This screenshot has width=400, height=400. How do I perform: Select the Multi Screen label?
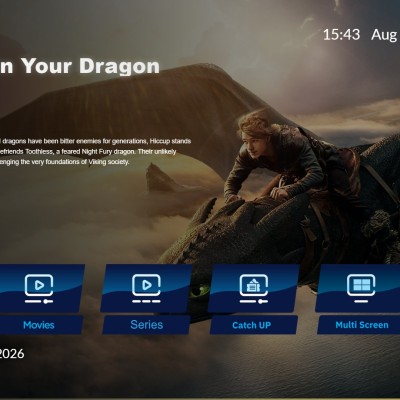click(x=362, y=325)
